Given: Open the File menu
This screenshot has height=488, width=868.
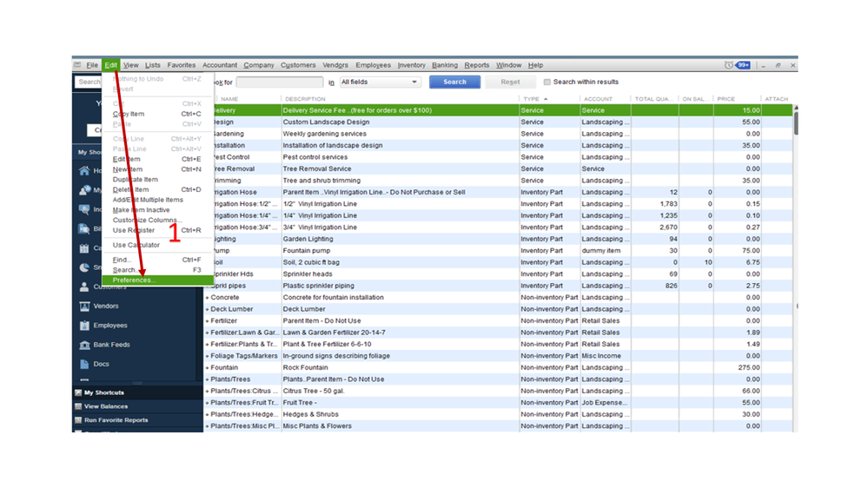Looking at the screenshot, I should click(92, 65).
